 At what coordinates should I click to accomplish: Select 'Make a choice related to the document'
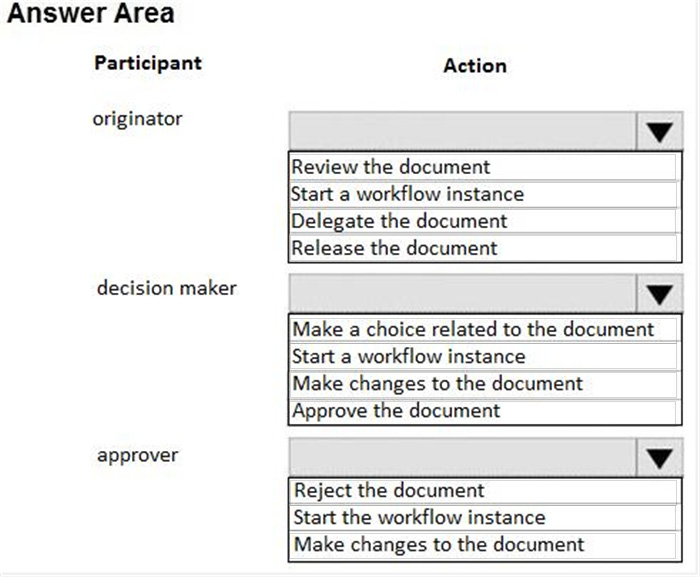pyautogui.click(x=483, y=330)
